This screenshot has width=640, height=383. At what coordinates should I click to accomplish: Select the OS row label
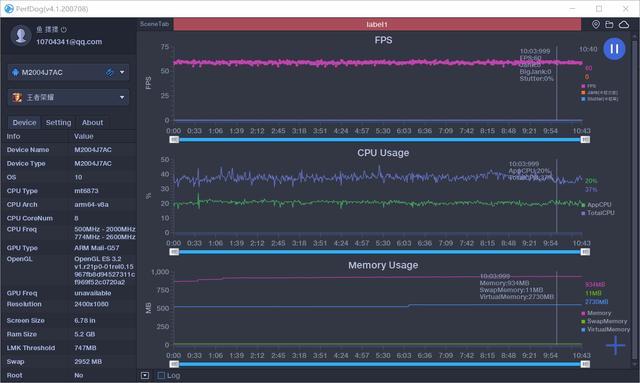point(11,177)
